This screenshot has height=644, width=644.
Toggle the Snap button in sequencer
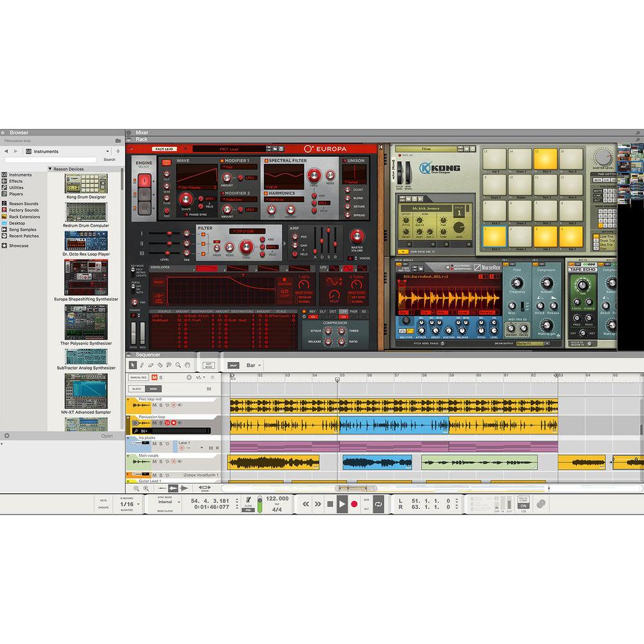pyautogui.click(x=233, y=365)
